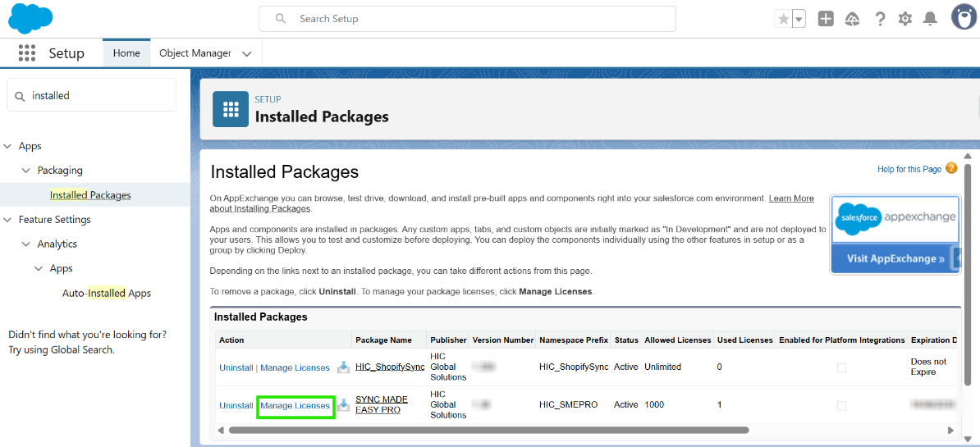Click the Help question mark icon
980x447 pixels.
pos(880,19)
